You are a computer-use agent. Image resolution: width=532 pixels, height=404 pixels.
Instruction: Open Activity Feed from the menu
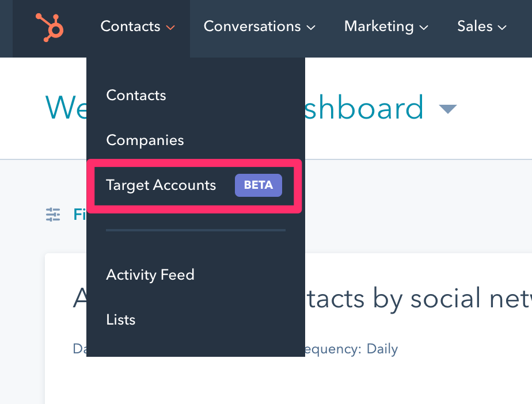coord(150,275)
